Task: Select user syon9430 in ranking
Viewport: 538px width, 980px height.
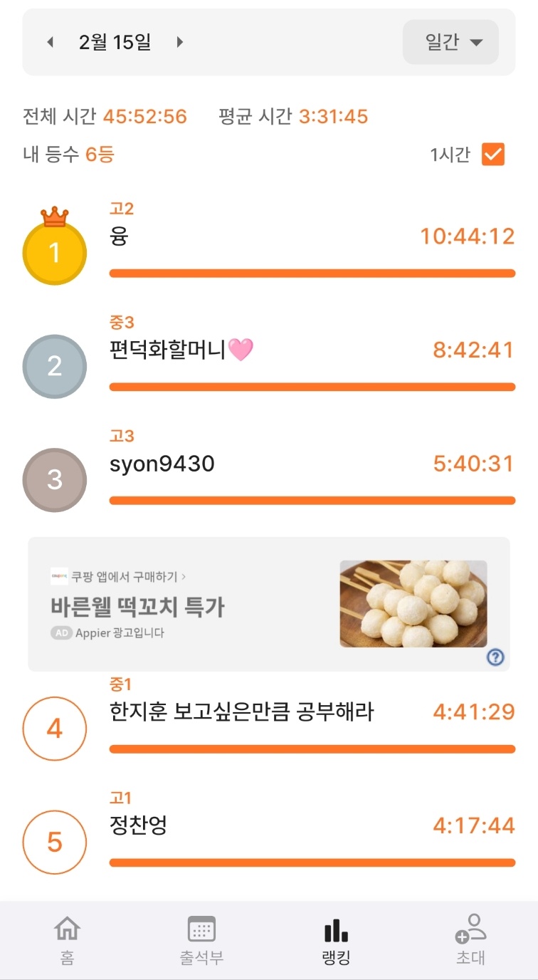Action: 162,464
